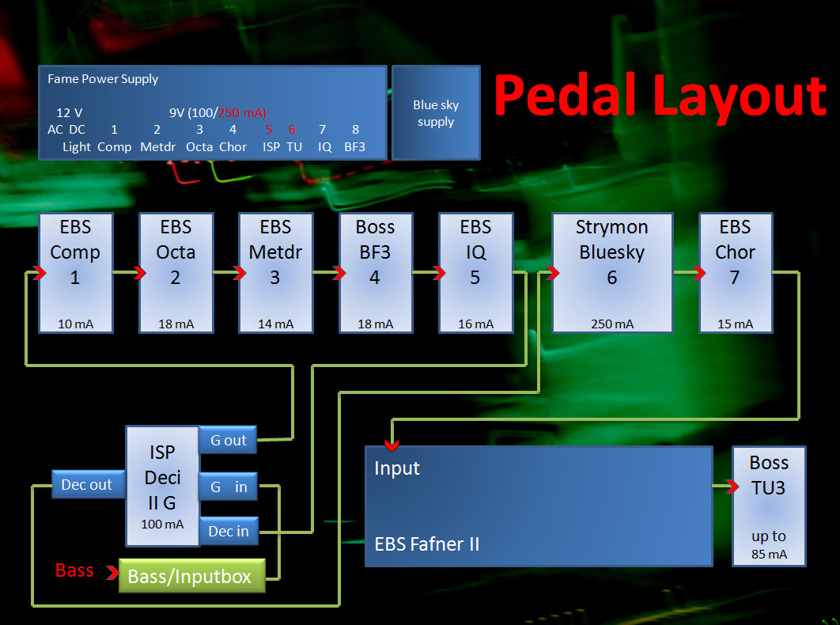Viewport: 840px width, 625px height.
Task: Click the Boss TU3 tuner block
Action: click(x=770, y=506)
